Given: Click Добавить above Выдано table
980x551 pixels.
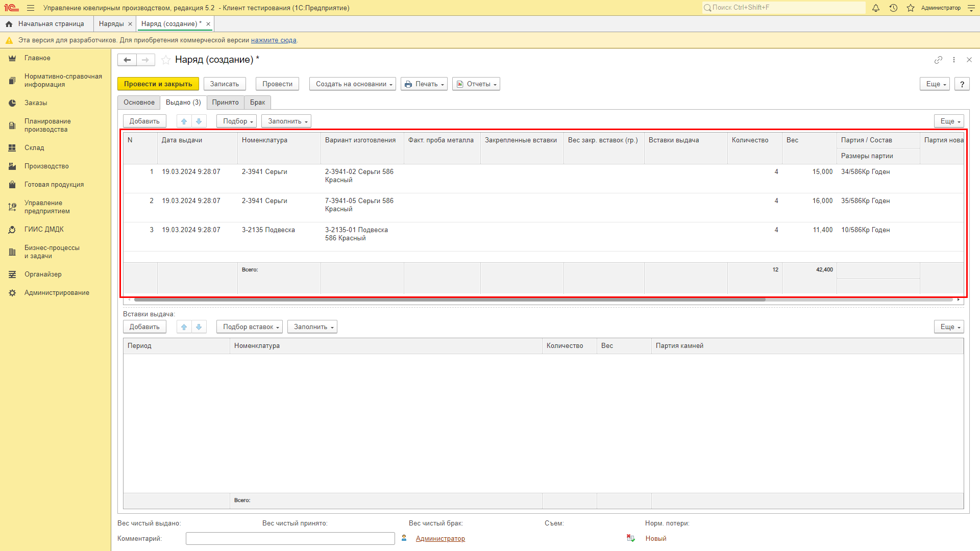Looking at the screenshot, I should click(x=144, y=121).
